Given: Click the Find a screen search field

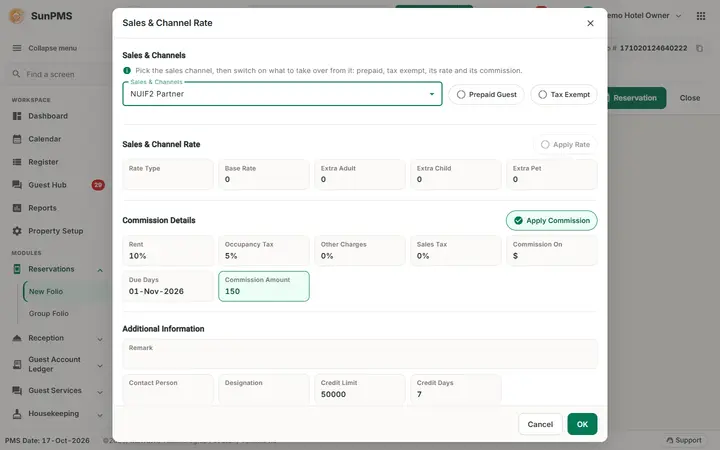Looking at the screenshot, I should tap(57, 74).
